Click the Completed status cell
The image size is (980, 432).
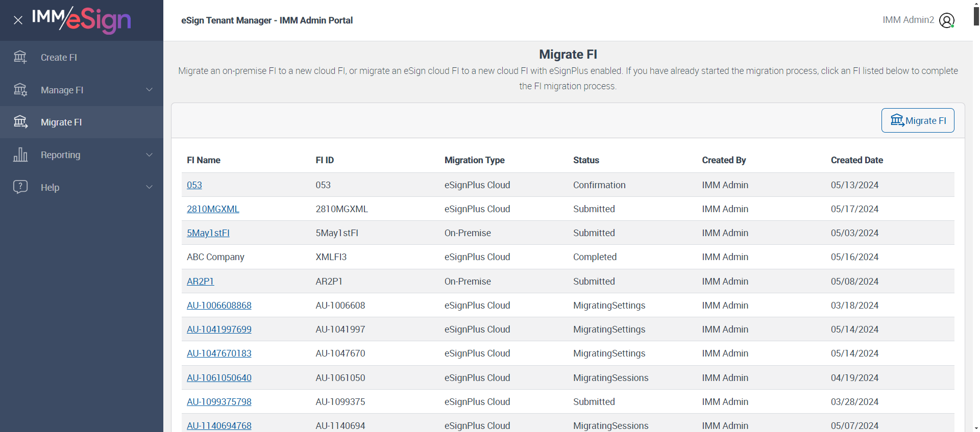[595, 257]
